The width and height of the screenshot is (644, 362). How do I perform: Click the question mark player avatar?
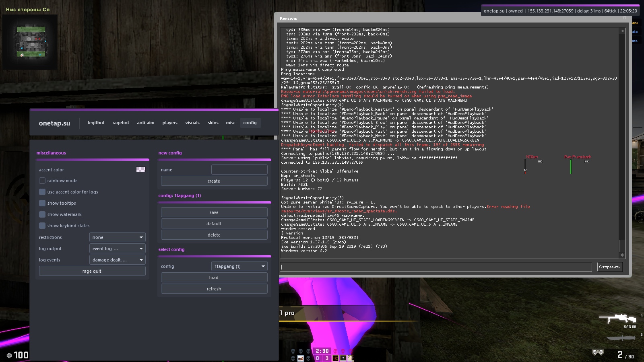[x=343, y=358]
